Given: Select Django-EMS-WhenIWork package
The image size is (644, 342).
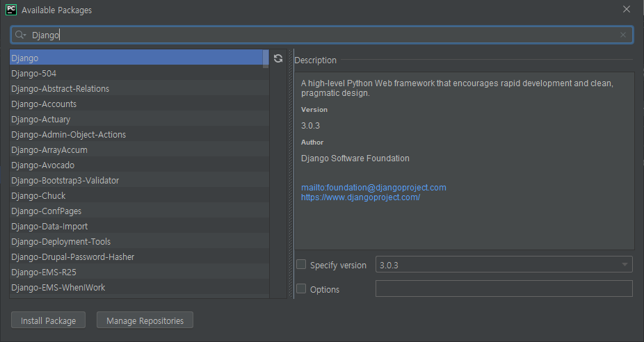Looking at the screenshot, I should pyautogui.click(x=139, y=287).
